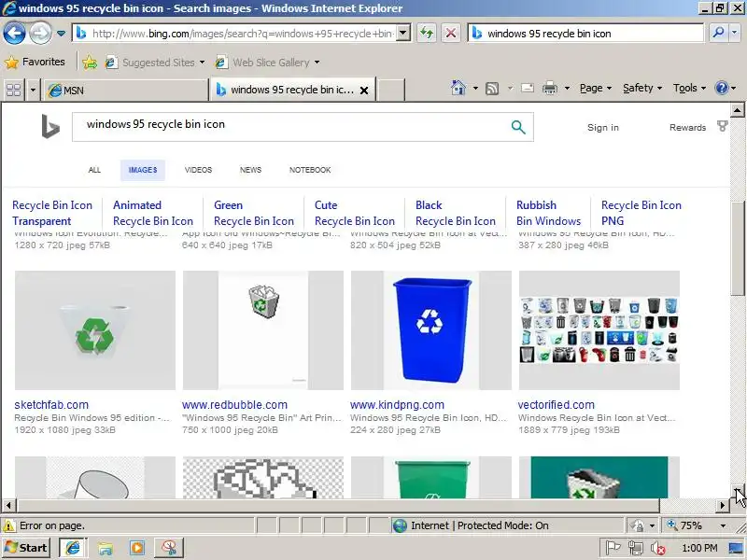The height and width of the screenshot is (560, 747).
Task: Open the vectorified icon collection thumbnail
Action: (599, 330)
